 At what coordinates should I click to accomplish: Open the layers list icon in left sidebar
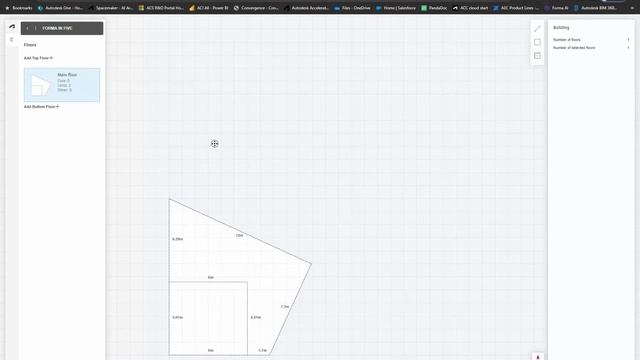tap(11, 40)
